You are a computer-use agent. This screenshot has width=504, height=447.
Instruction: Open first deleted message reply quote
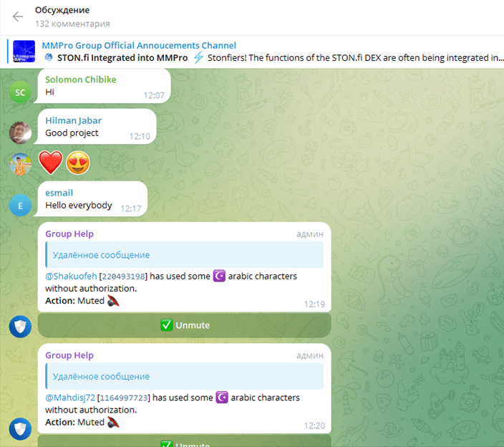[x=185, y=255]
